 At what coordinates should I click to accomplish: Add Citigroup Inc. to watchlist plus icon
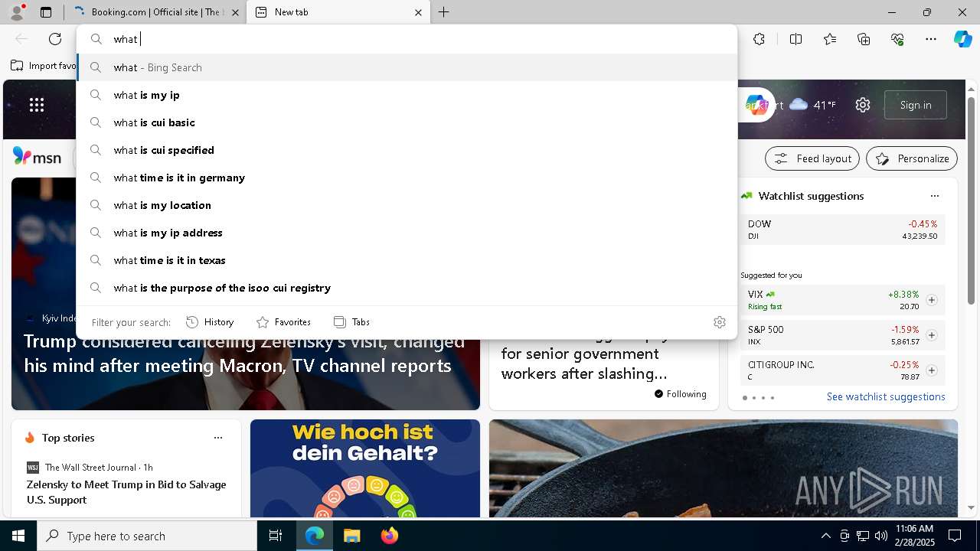pos(932,370)
